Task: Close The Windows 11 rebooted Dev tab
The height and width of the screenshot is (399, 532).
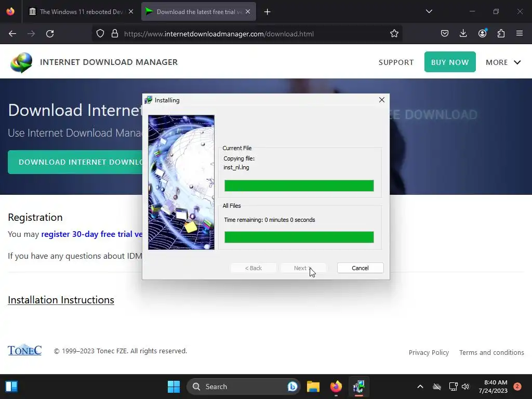Action: [130, 11]
